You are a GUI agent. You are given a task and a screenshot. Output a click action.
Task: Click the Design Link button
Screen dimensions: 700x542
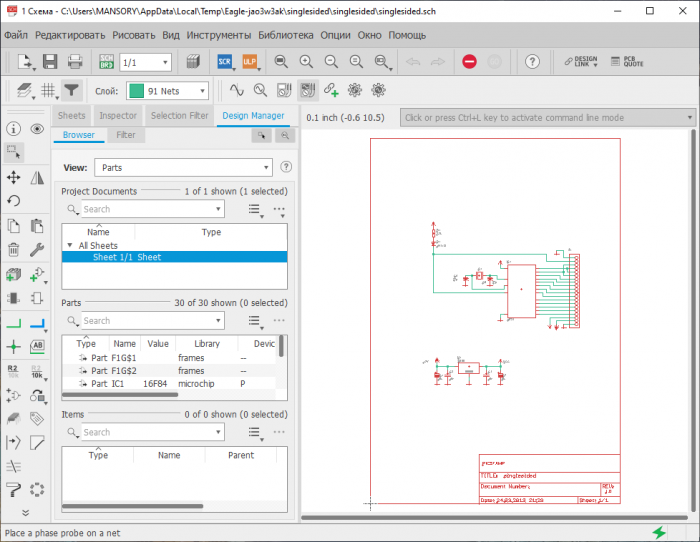point(581,62)
